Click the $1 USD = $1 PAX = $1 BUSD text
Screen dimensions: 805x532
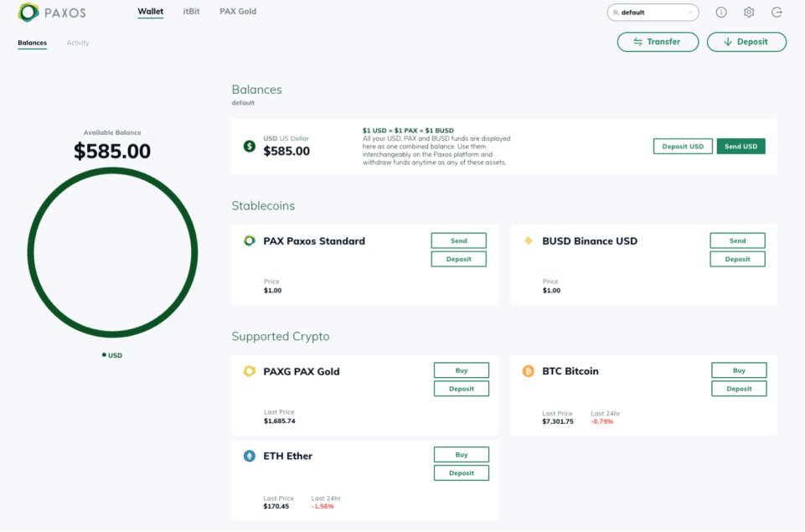coord(408,131)
